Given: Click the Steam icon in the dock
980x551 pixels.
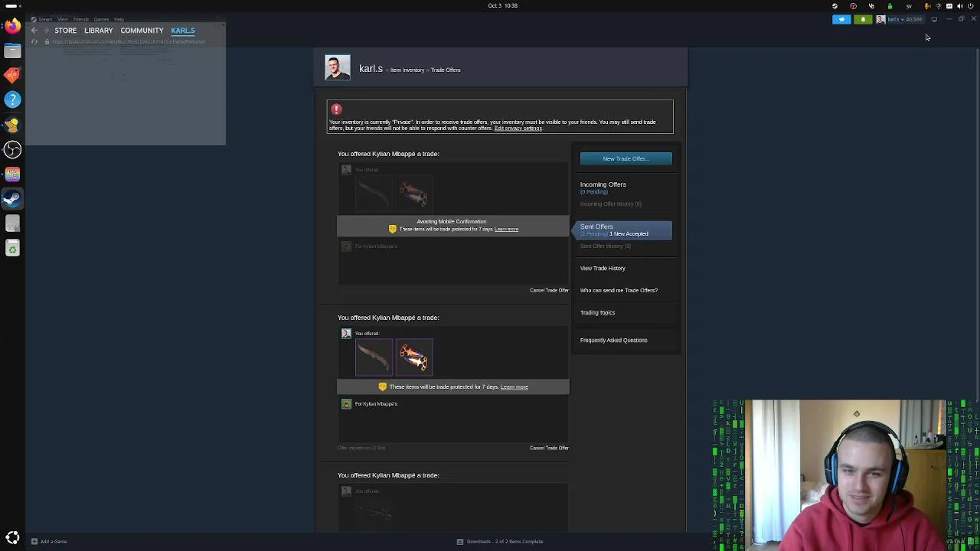Looking at the screenshot, I should coord(12,199).
